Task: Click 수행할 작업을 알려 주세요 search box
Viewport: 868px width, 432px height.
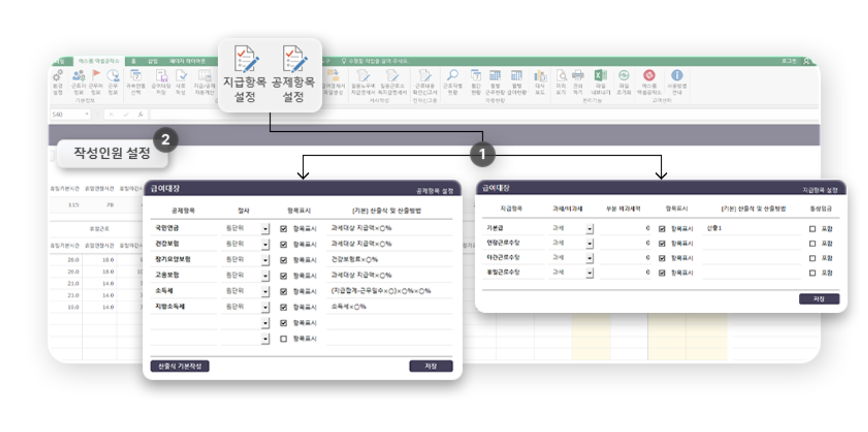Action: (374, 61)
